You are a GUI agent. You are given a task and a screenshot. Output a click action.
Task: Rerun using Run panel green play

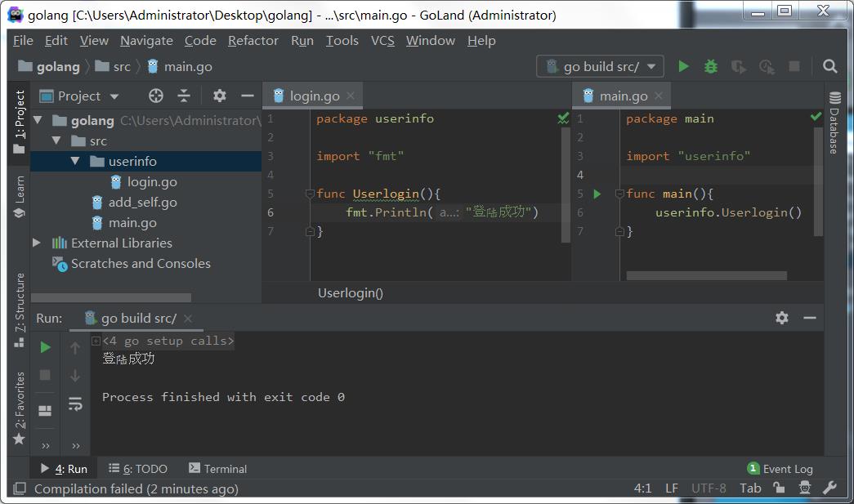tap(45, 347)
